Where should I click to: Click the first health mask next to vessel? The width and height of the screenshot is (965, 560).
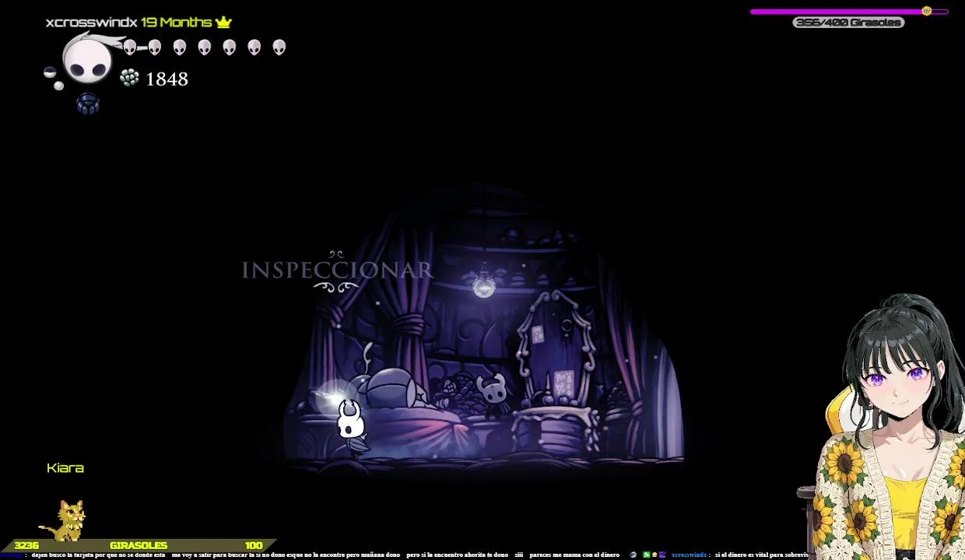click(x=130, y=47)
